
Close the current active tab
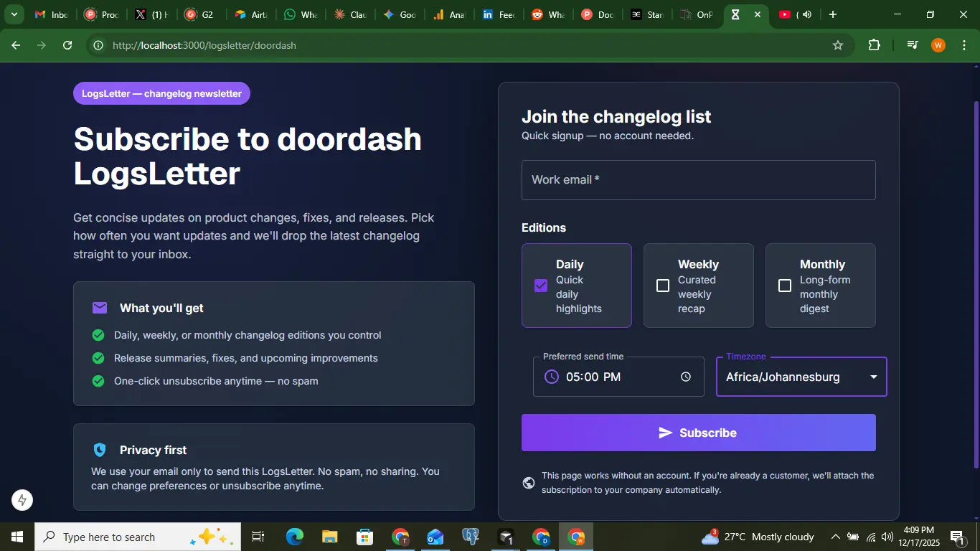[x=757, y=14]
